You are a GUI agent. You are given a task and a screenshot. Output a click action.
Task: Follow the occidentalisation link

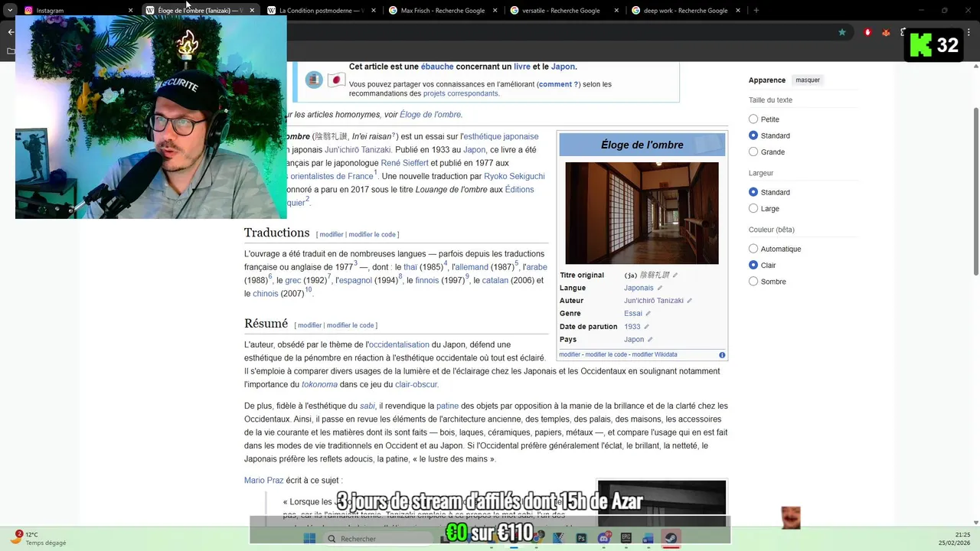[x=398, y=345]
